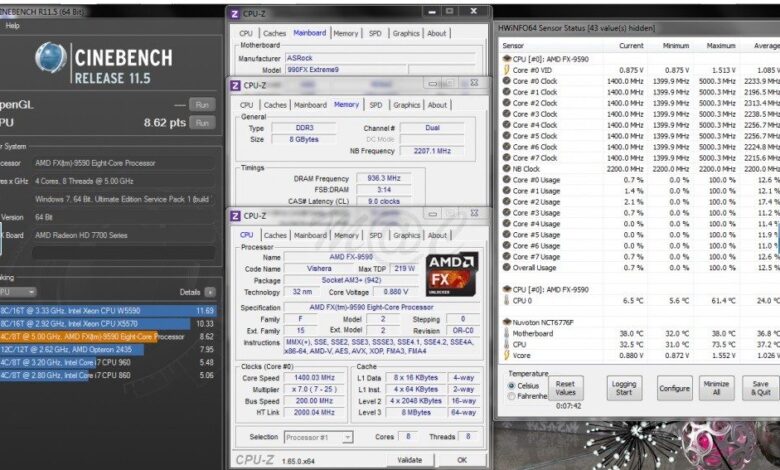Screen dimensions: 780x470
Task: Click the lightning icon beside Vcore
Action: 507,355
